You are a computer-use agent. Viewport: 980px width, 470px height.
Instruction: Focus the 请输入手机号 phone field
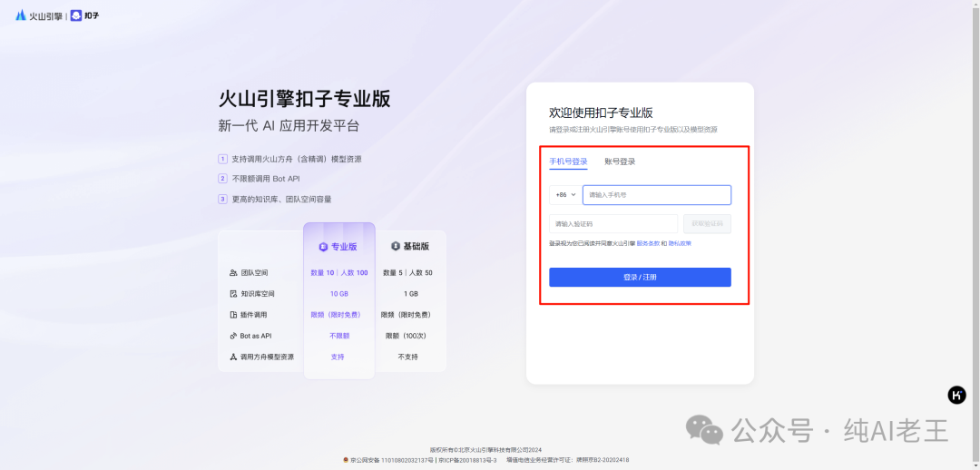pyautogui.click(x=657, y=195)
